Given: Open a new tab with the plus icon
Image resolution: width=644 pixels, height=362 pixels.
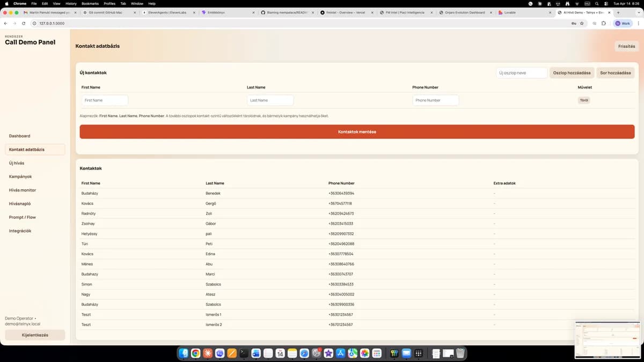Looking at the screenshot, I should [618, 12].
